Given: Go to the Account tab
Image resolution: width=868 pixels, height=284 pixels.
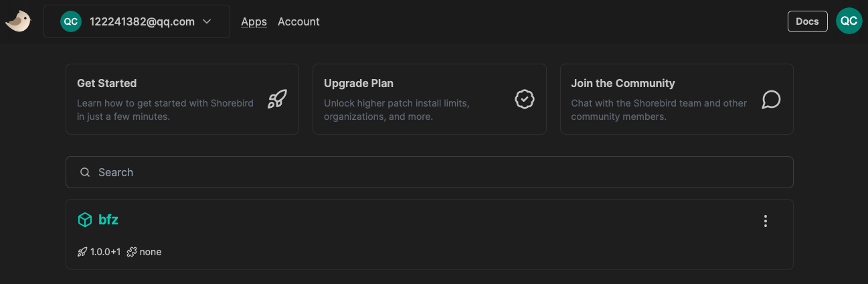Looking at the screenshot, I should click(x=298, y=21).
